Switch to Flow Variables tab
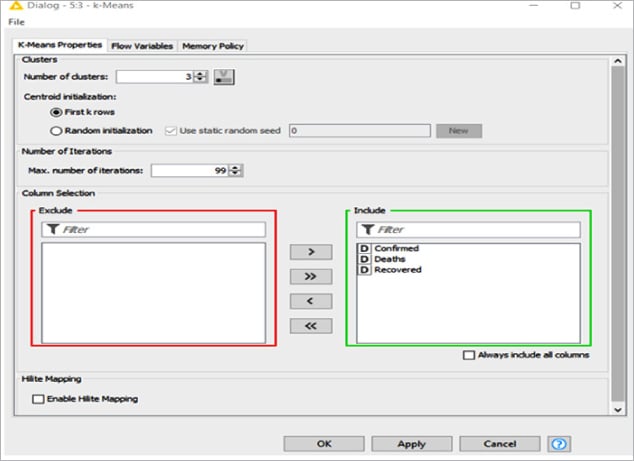Image resolution: width=634 pixels, height=461 pixels. click(x=142, y=46)
